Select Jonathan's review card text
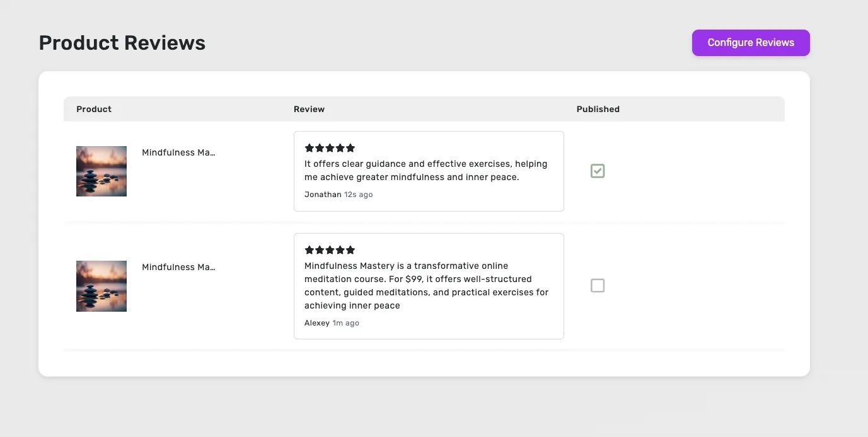Image resolution: width=868 pixels, height=437 pixels. (x=425, y=171)
